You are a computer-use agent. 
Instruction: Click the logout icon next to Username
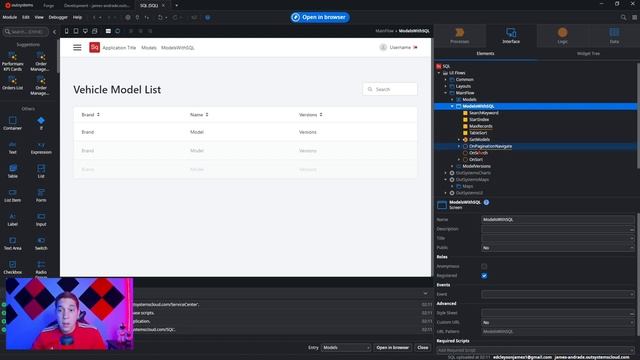(x=416, y=47)
